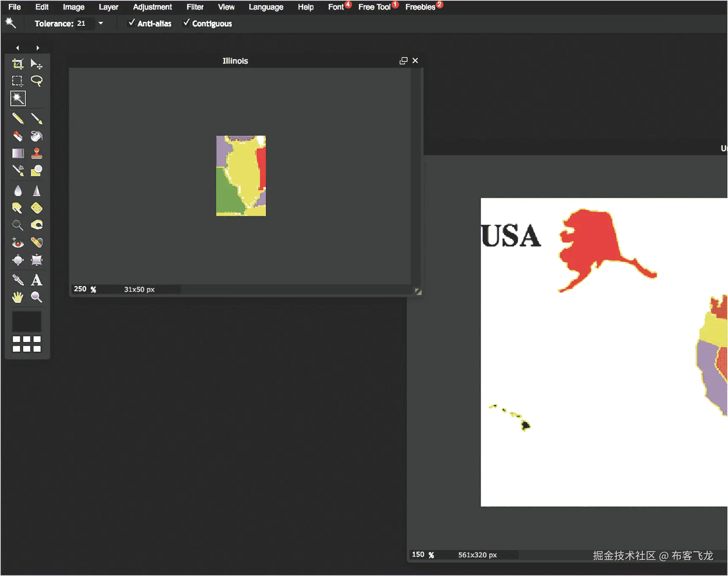Select the Eraser tool
This screenshot has height=576, width=728.
(x=18, y=136)
